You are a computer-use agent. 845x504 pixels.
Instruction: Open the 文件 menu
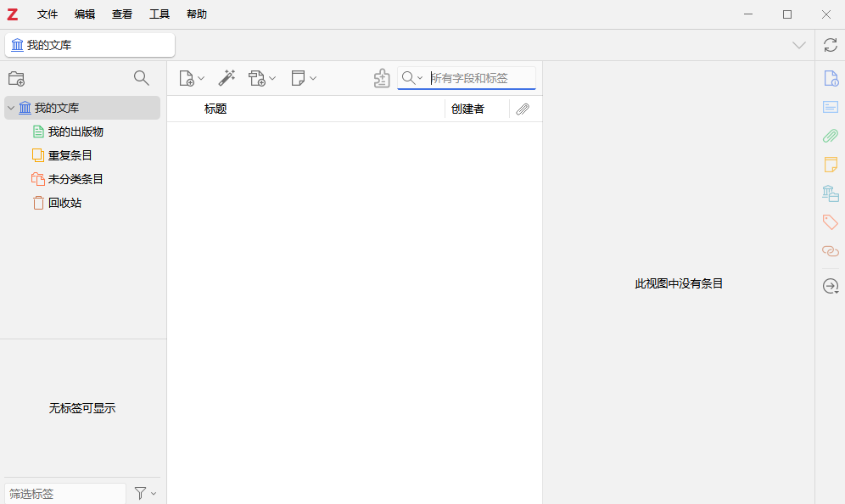click(48, 14)
